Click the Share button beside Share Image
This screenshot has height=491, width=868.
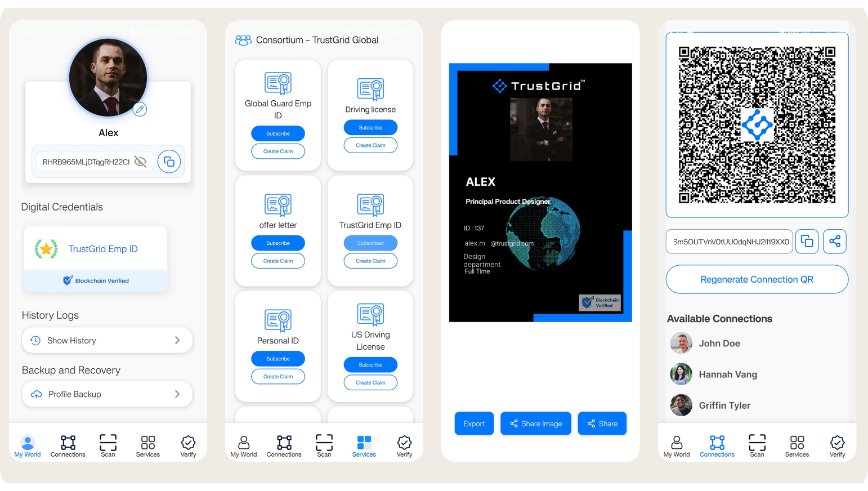602,423
